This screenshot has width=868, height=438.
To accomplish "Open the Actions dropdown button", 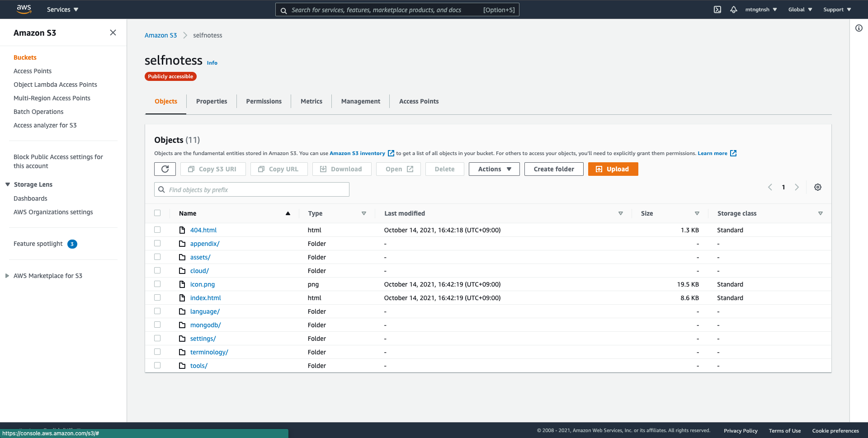I will tap(494, 169).
